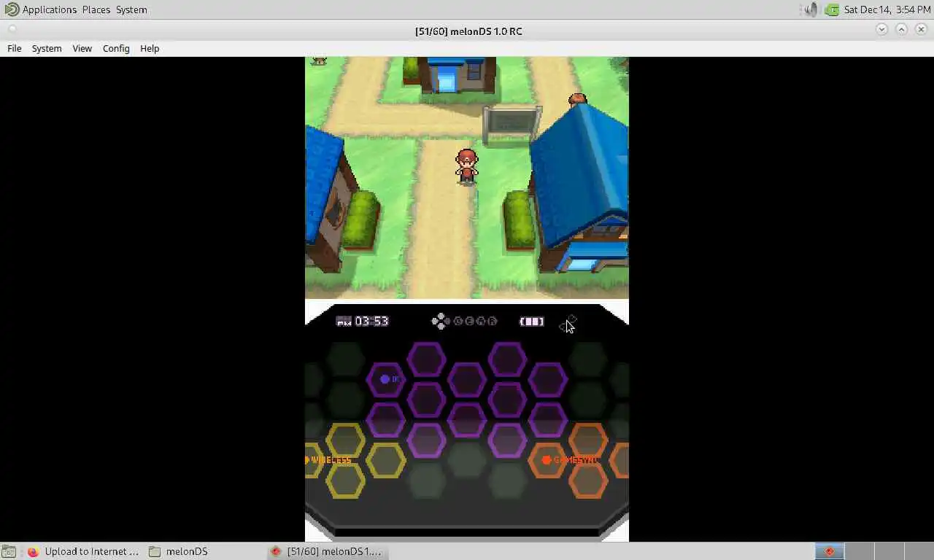The height and width of the screenshot is (560, 934).
Task: Click the volume speaker tray icon
Action: [811, 9]
